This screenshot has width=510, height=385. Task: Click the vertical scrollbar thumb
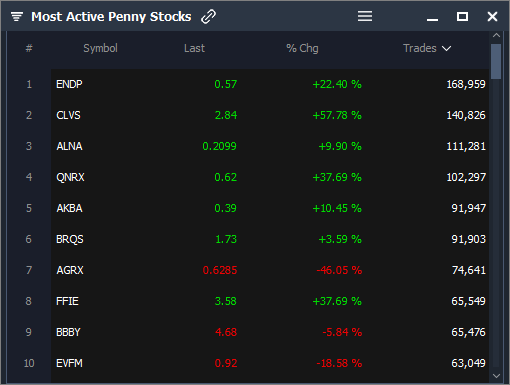pos(496,62)
